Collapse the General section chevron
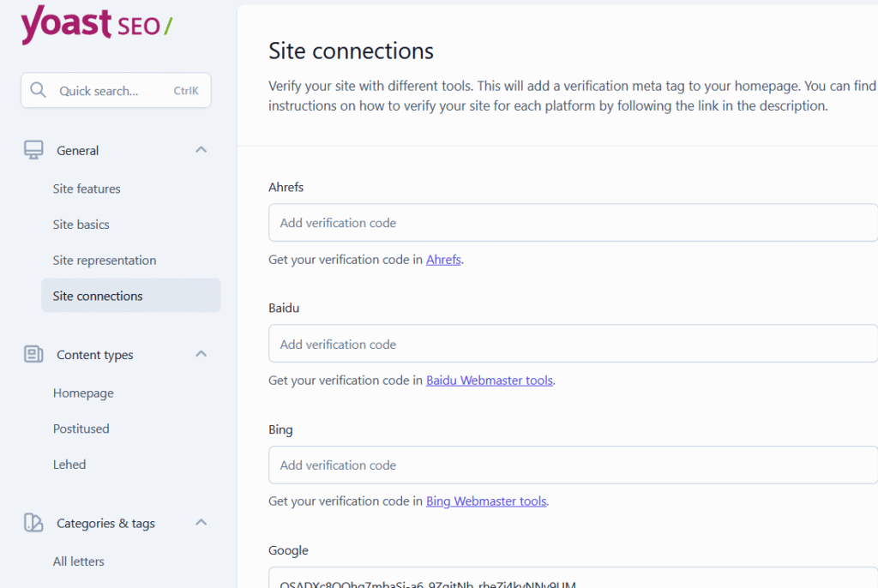Screen dimensions: 878x588 point(201,150)
